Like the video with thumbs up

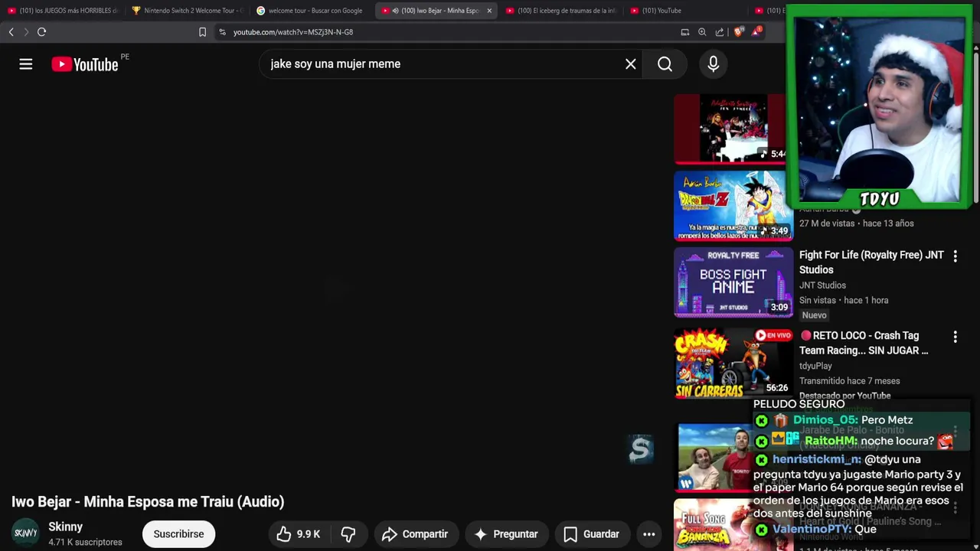299,534
